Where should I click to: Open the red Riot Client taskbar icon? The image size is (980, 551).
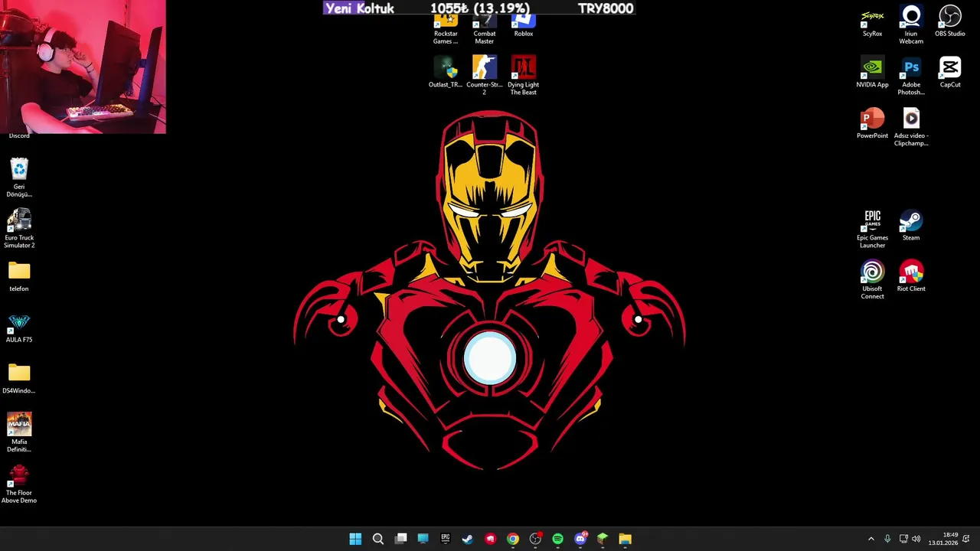[x=490, y=539]
